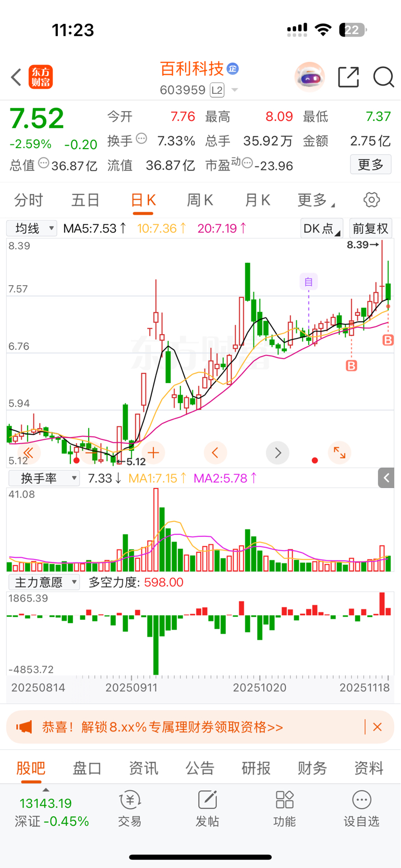Switch to 资料 tab

click(369, 768)
